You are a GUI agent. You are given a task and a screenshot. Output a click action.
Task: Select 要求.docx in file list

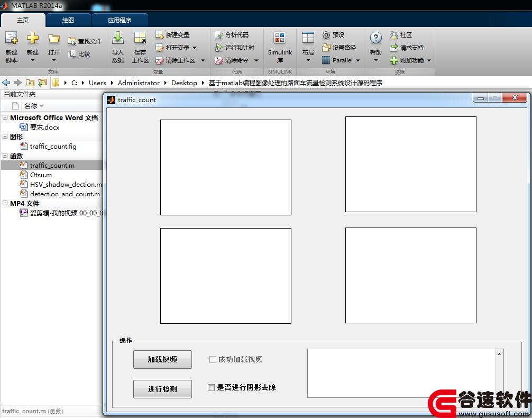(x=44, y=127)
